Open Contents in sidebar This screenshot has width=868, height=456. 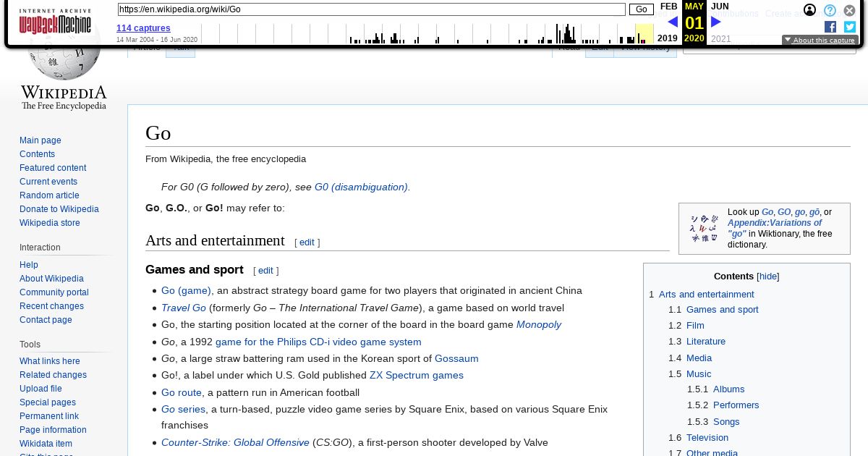click(x=37, y=154)
